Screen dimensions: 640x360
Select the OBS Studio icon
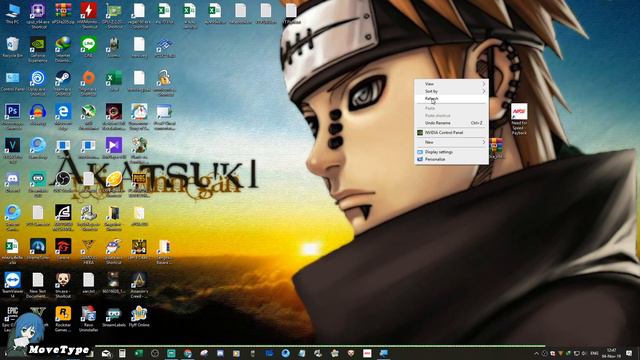pyautogui.click(x=63, y=182)
